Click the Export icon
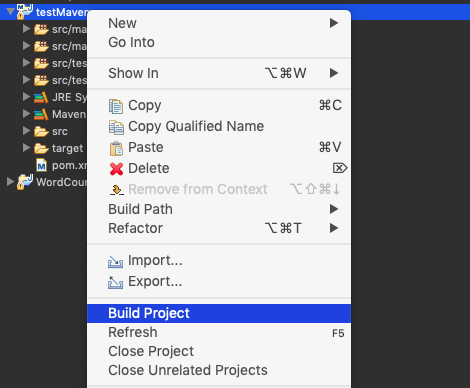This screenshot has width=470, height=388. (x=115, y=282)
